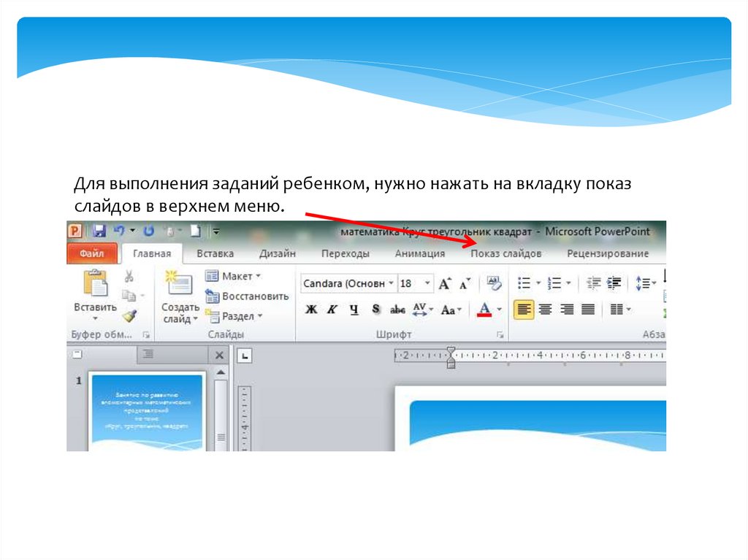This screenshot has height=560, width=748.
Task: Justify the text
Action: tap(588, 310)
